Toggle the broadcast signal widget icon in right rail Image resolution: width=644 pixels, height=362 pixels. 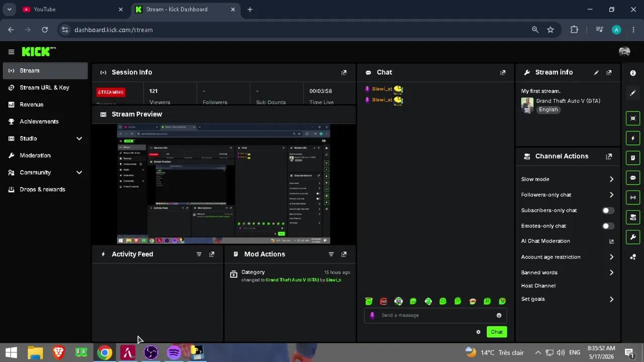click(633, 198)
